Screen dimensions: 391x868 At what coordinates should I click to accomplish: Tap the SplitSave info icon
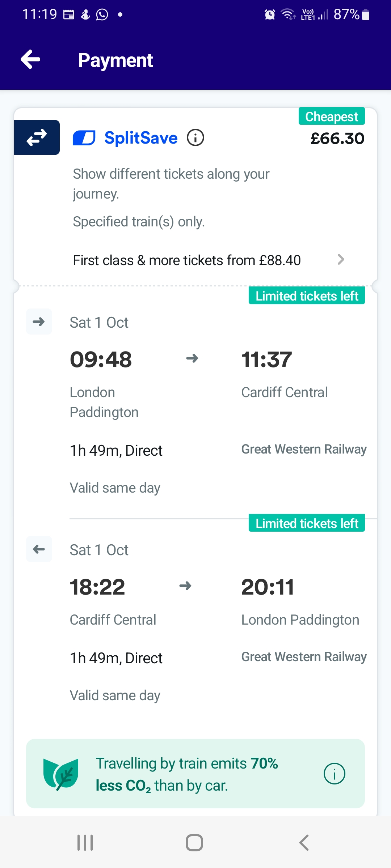pyautogui.click(x=195, y=138)
